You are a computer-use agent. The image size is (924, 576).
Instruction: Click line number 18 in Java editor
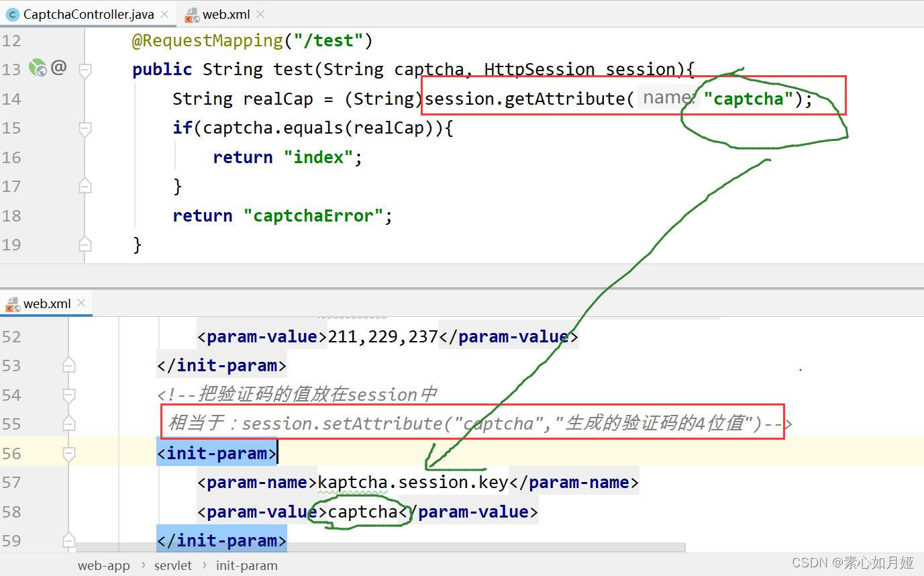coord(11,216)
